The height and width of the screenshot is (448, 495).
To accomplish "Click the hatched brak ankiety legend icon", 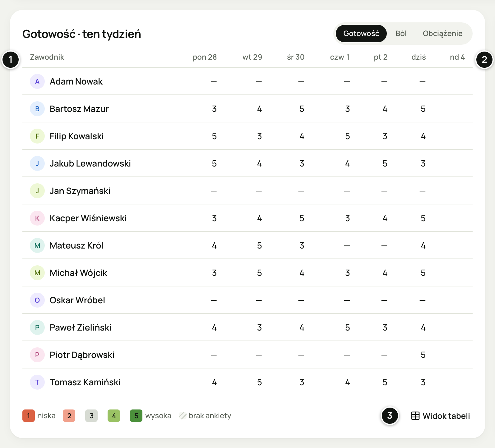I will [183, 416].
